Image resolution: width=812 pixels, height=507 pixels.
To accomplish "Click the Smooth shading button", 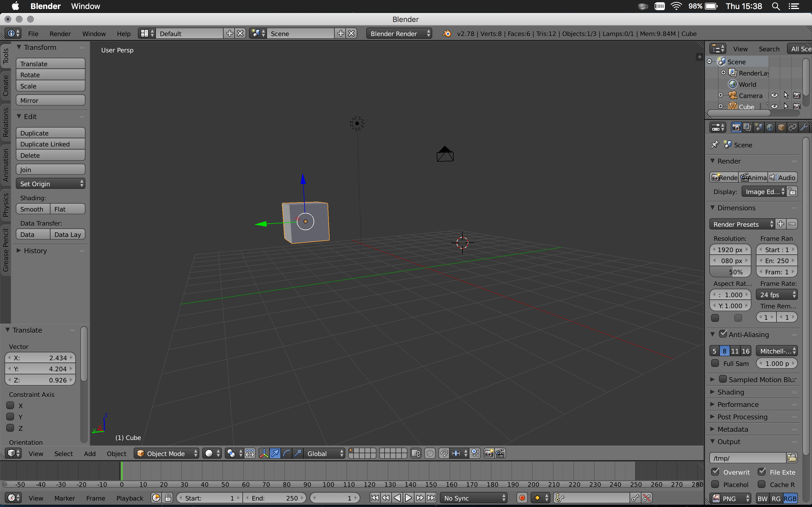I will pyautogui.click(x=32, y=209).
